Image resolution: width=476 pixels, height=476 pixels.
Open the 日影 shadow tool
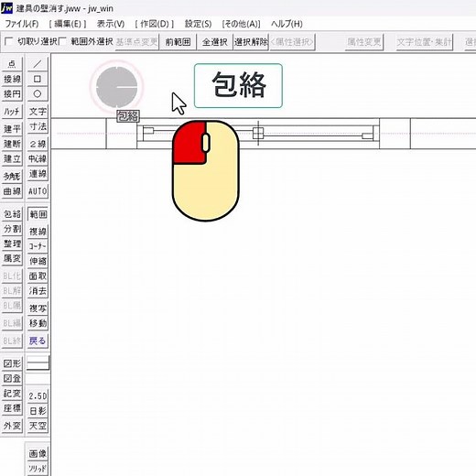pyautogui.click(x=38, y=411)
